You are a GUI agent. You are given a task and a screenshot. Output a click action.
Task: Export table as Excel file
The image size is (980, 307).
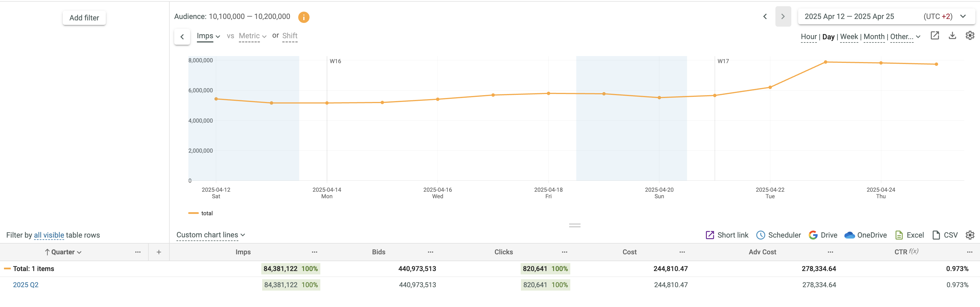click(x=909, y=235)
